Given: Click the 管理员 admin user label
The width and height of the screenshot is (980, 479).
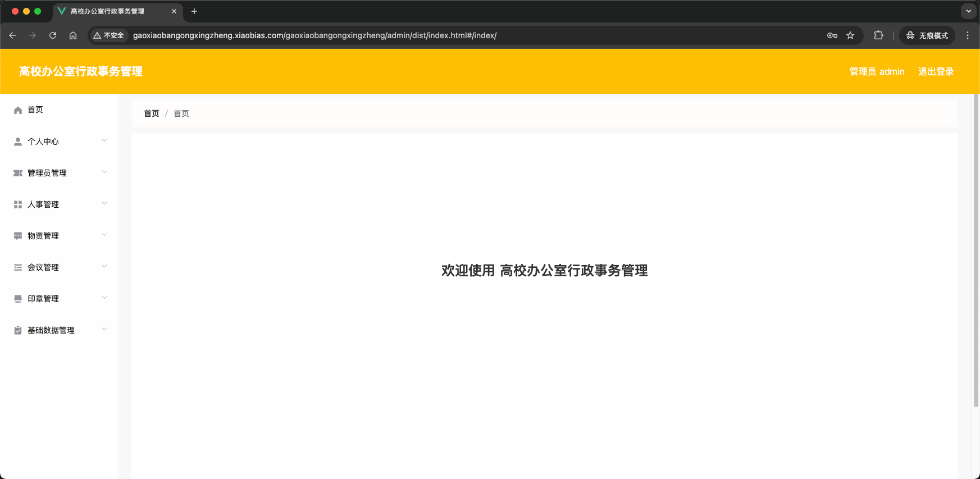Looking at the screenshot, I should (x=877, y=71).
